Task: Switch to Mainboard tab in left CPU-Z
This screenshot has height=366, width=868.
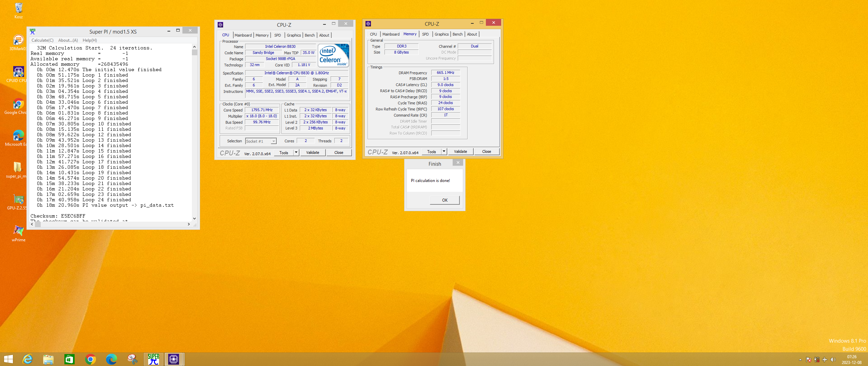Action: coord(243,35)
